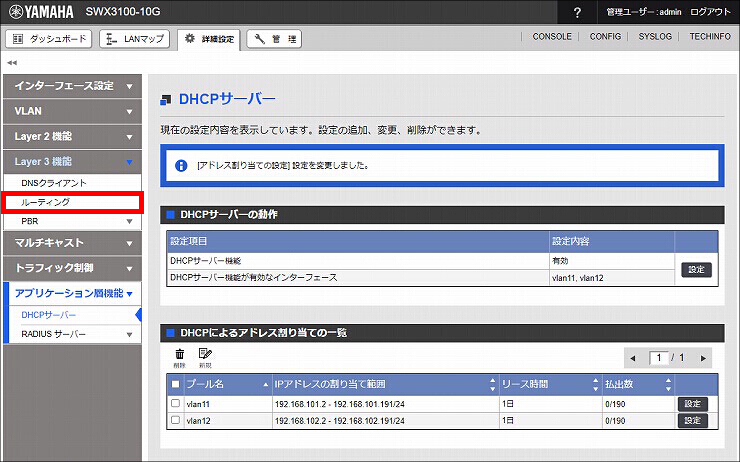Image resolution: width=740 pixels, height=462 pixels.
Task: Collapse Layer 3 機能 menu
Action: tap(72, 161)
